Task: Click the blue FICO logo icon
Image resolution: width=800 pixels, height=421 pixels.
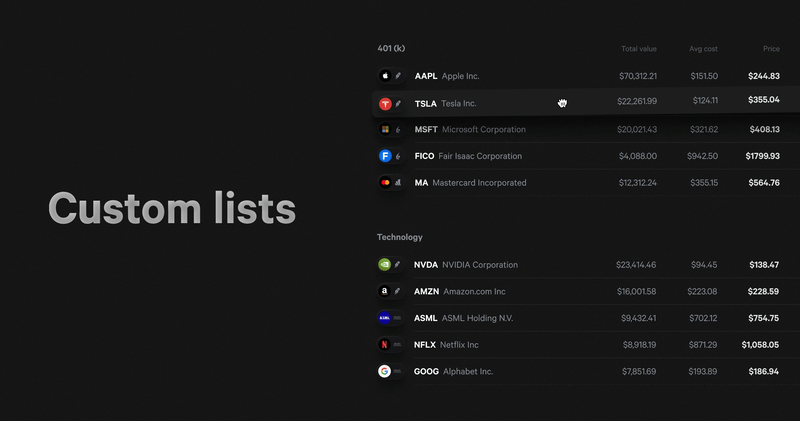Action: pyautogui.click(x=385, y=156)
